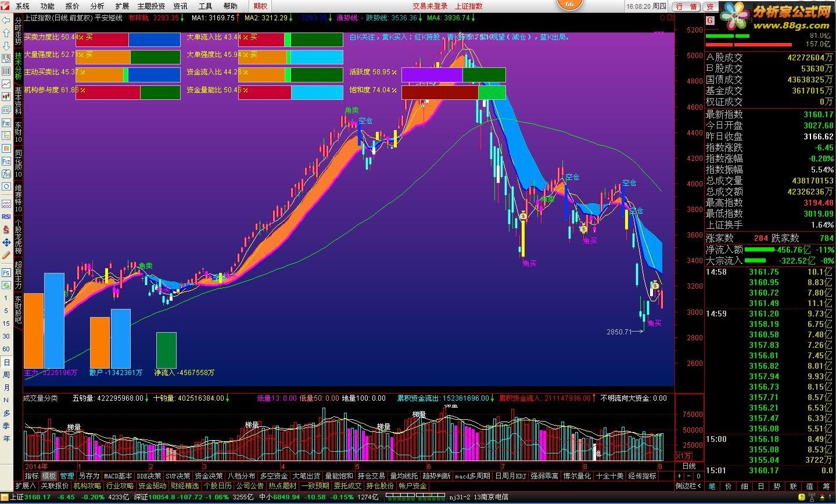Click the plus zoom button under 日线
The height and width of the screenshot is (504, 836).
click(680, 476)
